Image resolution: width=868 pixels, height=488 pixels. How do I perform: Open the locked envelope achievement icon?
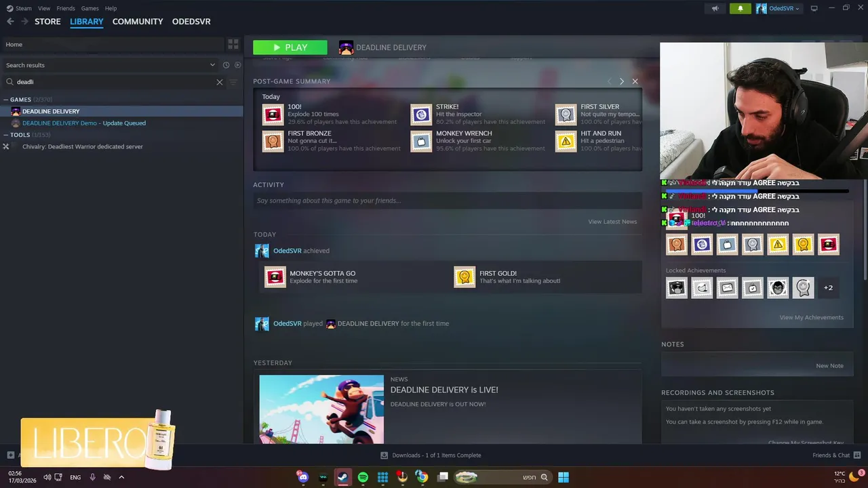click(x=727, y=287)
